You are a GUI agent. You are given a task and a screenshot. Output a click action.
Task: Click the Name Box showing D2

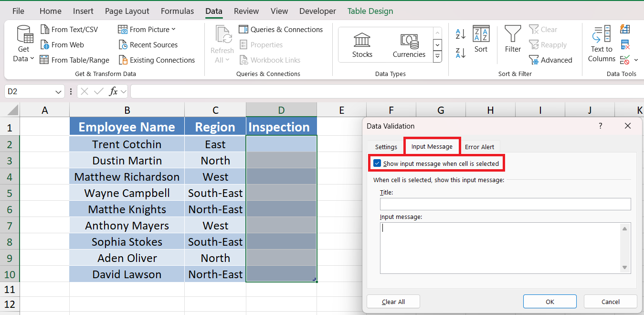[30, 92]
